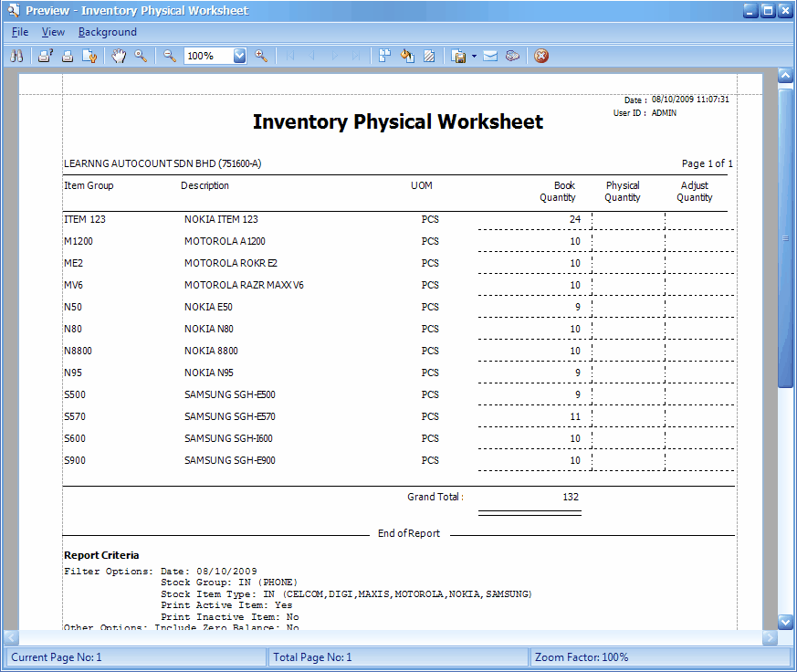Screen dimensions: 797x672
Task: Open the View menu
Action: (53, 32)
